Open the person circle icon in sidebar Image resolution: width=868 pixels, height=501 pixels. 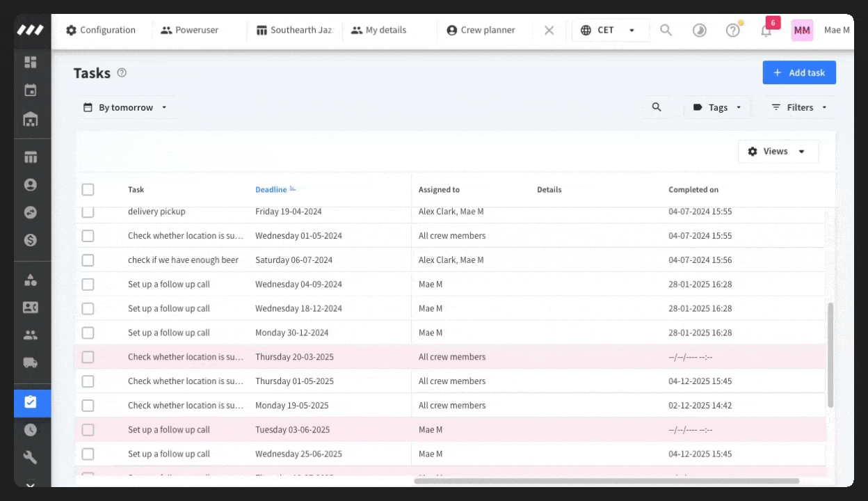click(x=31, y=185)
